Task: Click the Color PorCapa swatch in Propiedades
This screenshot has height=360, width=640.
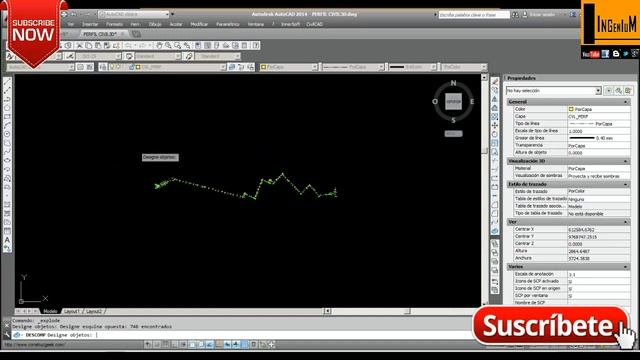Action: tap(571, 109)
